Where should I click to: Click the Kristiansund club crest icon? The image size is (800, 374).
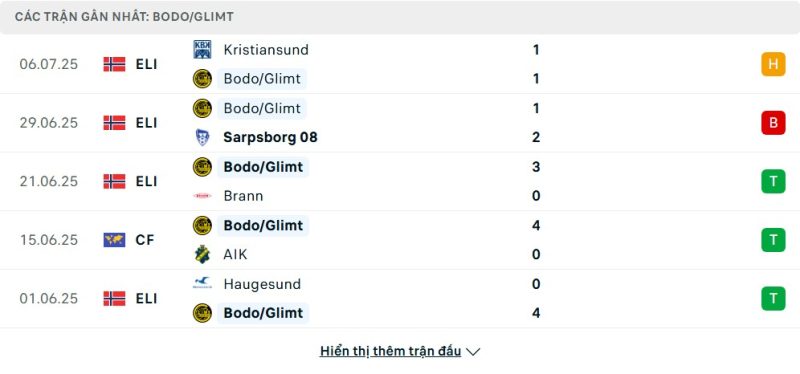(202, 49)
